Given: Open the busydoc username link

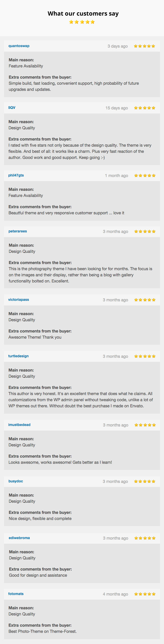Looking at the screenshot, I should (16, 481).
